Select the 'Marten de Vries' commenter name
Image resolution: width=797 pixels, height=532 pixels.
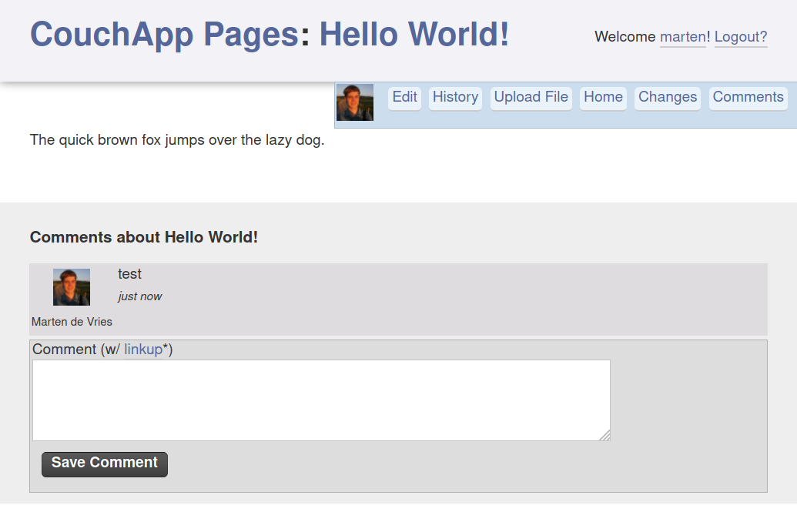click(x=72, y=322)
